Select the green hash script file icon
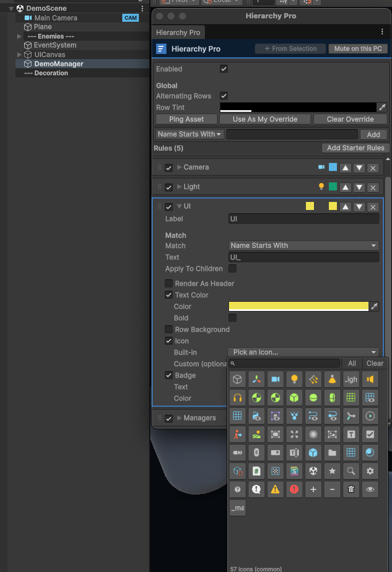This screenshot has width=392, height=572. pos(257,471)
